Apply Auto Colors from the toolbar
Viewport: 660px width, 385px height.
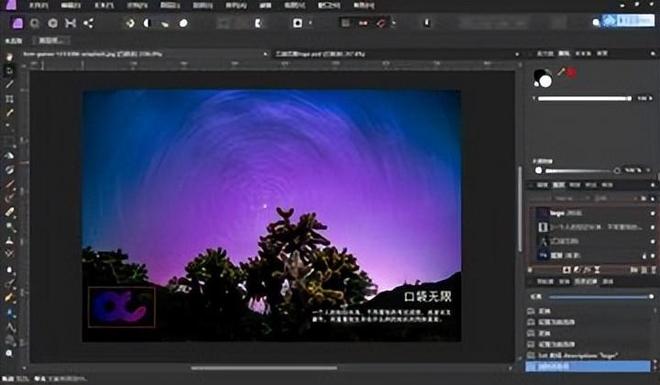(x=165, y=24)
